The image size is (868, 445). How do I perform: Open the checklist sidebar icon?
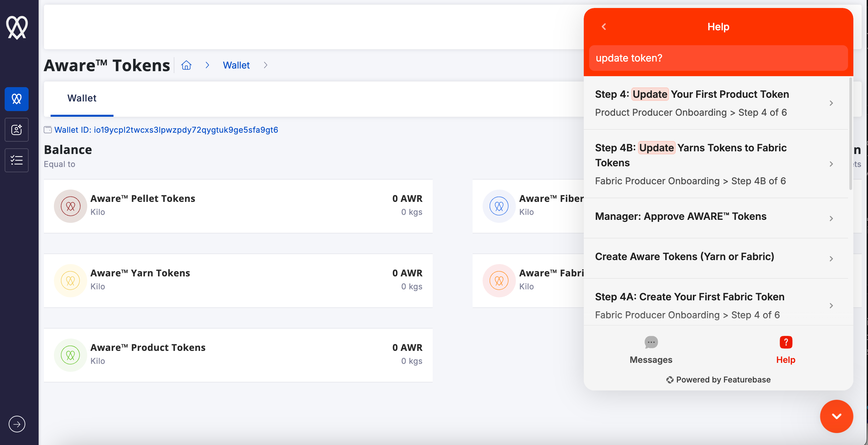[x=17, y=160]
